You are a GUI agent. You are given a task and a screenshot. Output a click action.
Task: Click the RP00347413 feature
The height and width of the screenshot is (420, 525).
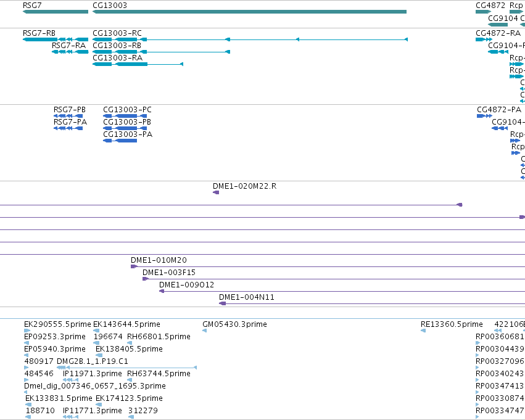(477, 392)
